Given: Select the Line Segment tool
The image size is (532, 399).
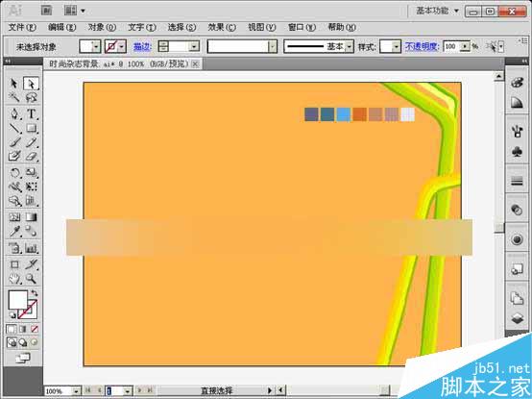Looking at the screenshot, I should (14, 129).
